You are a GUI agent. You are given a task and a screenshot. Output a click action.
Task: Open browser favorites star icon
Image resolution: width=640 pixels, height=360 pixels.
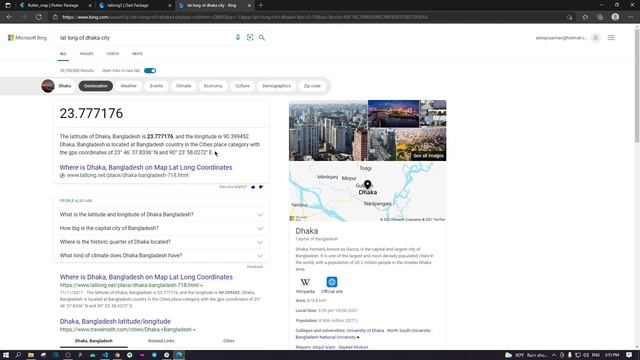coord(585,17)
